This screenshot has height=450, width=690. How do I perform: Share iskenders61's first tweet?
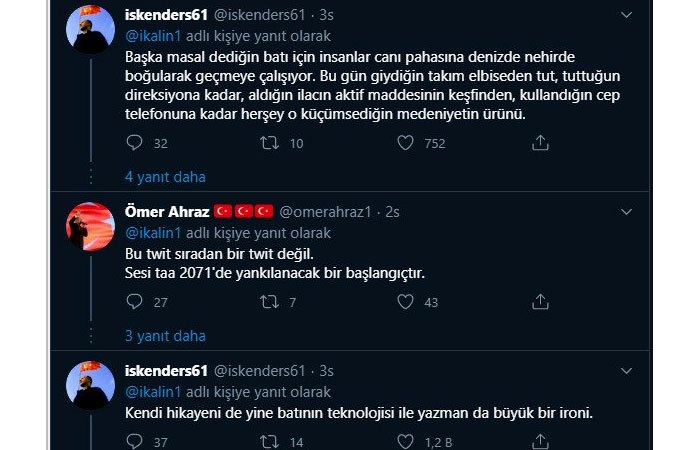point(540,143)
